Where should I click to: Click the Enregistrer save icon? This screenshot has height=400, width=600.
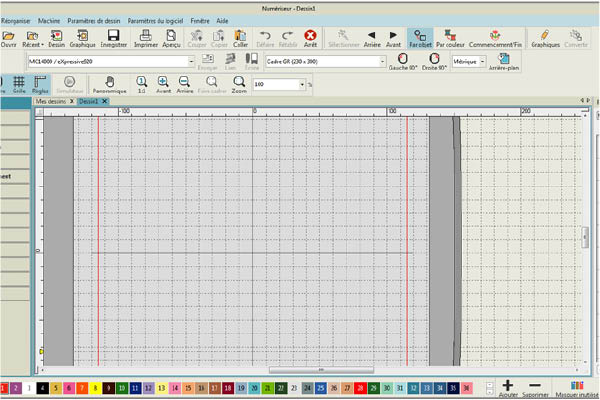click(113, 38)
